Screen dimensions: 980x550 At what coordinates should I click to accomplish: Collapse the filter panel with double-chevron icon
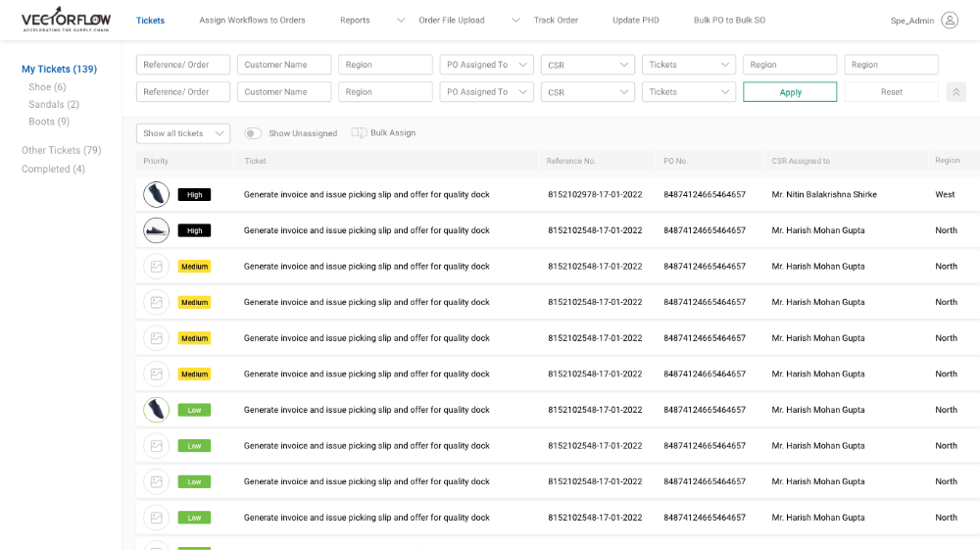(x=956, y=92)
